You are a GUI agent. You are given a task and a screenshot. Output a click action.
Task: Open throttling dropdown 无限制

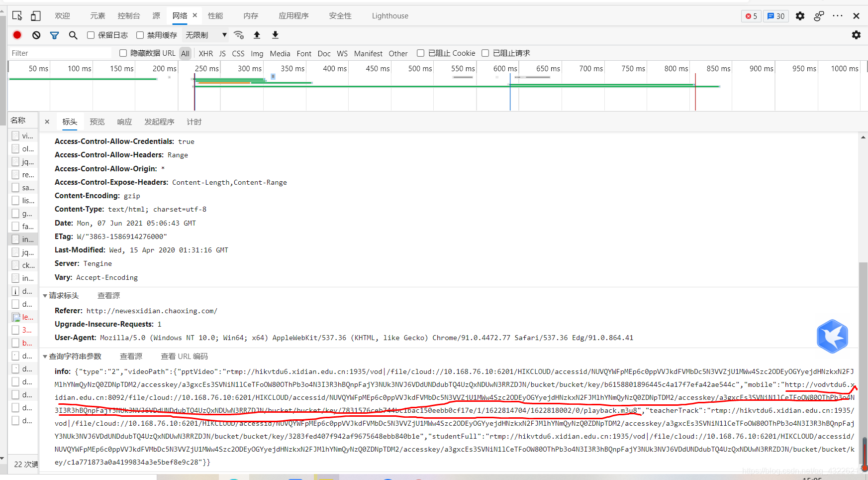coord(206,35)
